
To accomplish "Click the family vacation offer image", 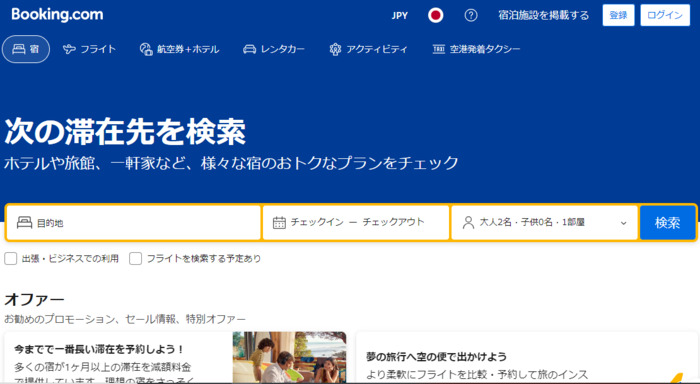I will (289, 357).
